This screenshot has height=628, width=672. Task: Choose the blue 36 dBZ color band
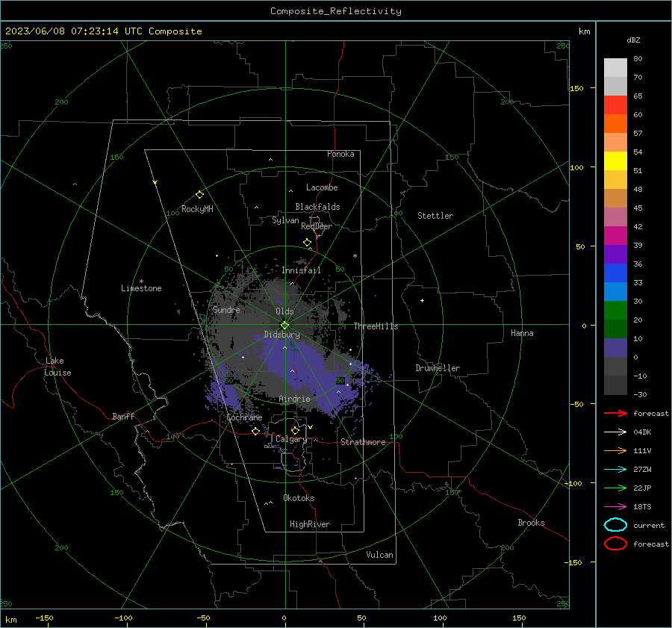coord(615,273)
